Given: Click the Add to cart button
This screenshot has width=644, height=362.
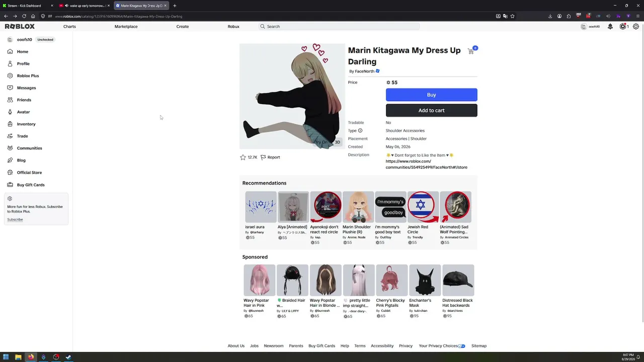Looking at the screenshot, I should (x=431, y=111).
